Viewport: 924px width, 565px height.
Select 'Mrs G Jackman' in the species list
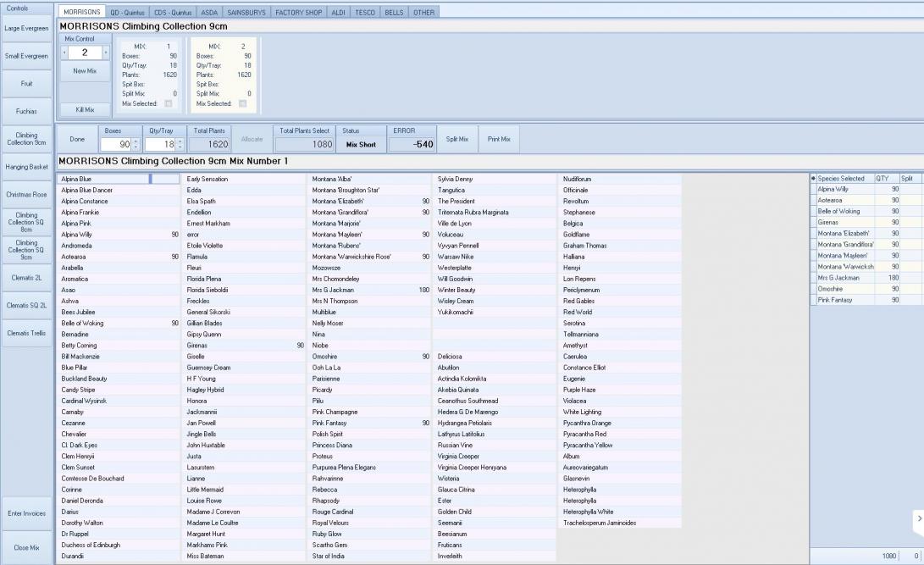(333, 290)
